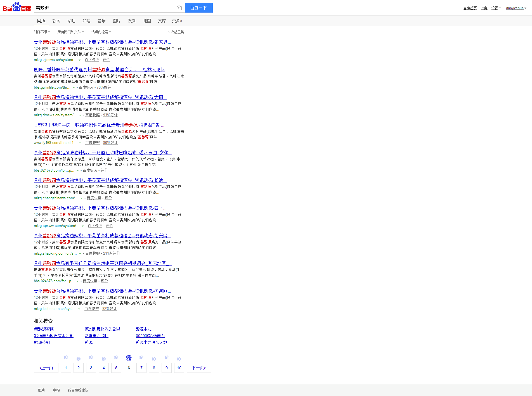Open result titled 桂林人论坛

pos(100,70)
